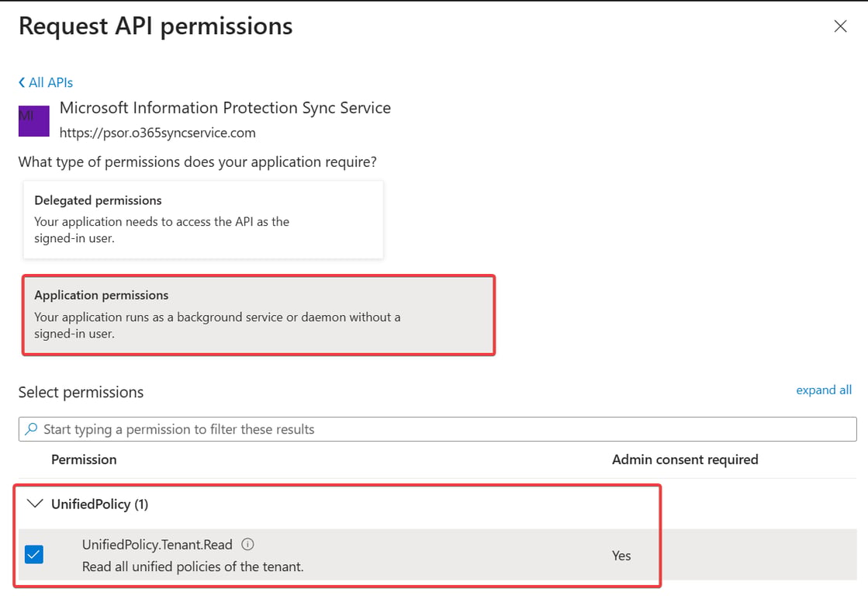
Task: Click the Permission column header
Action: tap(84, 459)
